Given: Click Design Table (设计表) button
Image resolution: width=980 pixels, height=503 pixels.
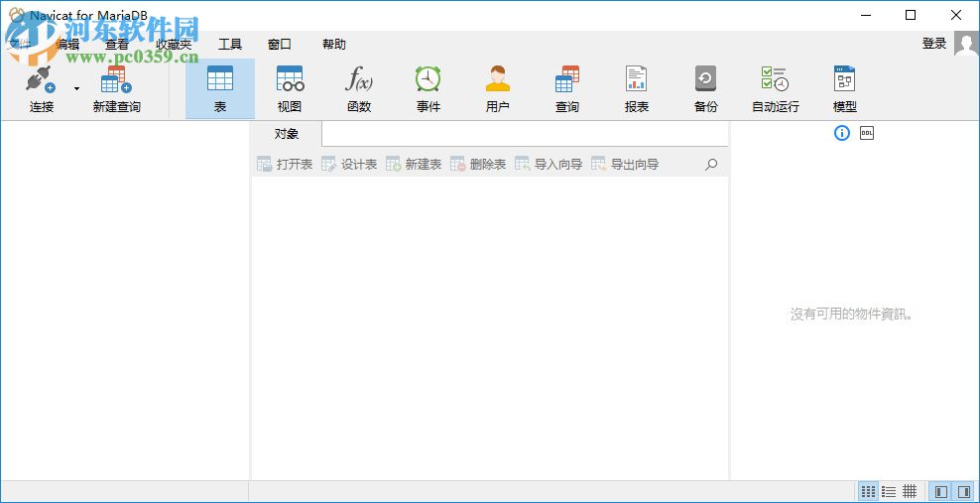Looking at the screenshot, I should point(349,165).
